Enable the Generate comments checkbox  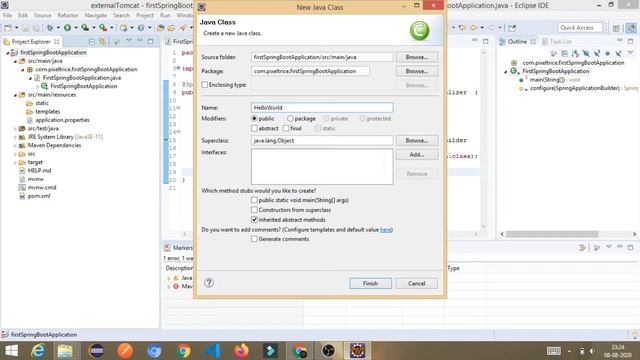coord(254,239)
